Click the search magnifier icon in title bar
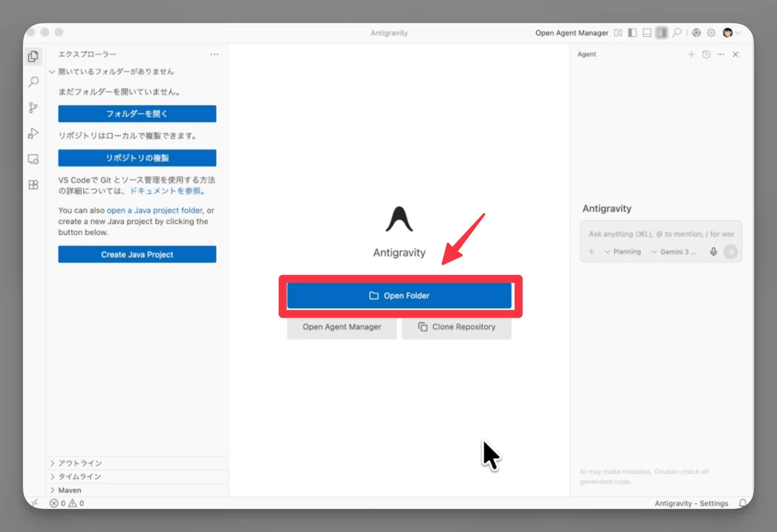The width and height of the screenshot is (777, 532). tap(677, 33)
